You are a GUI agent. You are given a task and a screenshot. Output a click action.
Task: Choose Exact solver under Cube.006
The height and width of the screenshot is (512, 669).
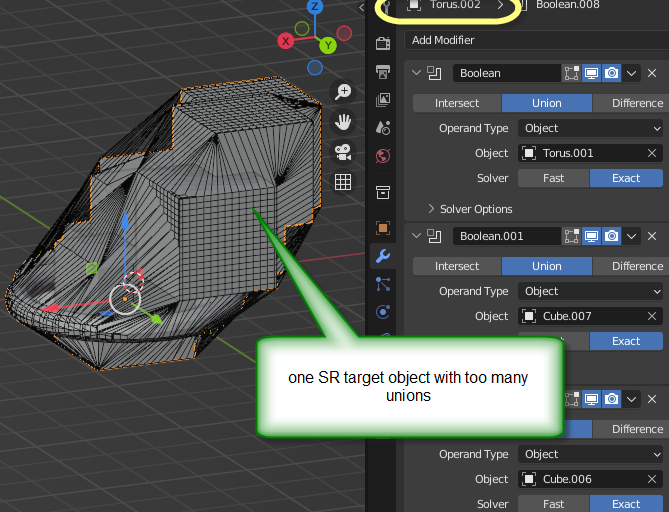[626, 503]
